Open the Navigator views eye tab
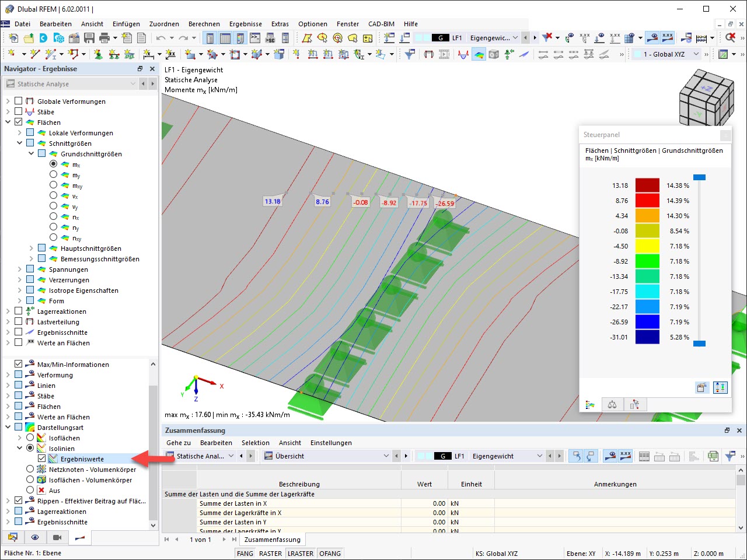The image size is (747, 560). [x=35, y=537]
